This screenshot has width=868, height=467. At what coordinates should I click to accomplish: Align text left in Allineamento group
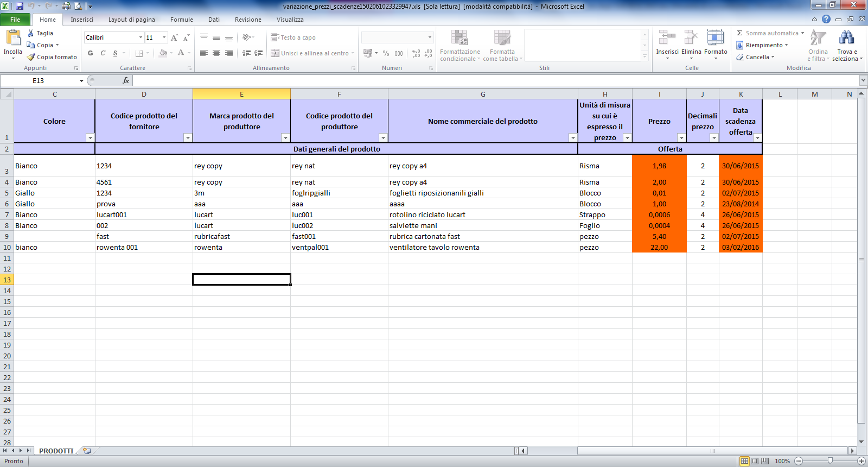pos(204,53)
